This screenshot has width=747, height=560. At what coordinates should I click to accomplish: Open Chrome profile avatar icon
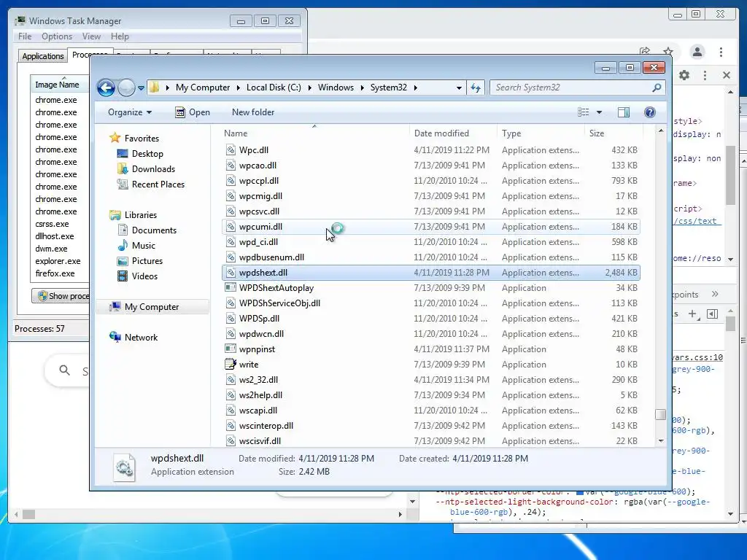(x=697, y=52)
